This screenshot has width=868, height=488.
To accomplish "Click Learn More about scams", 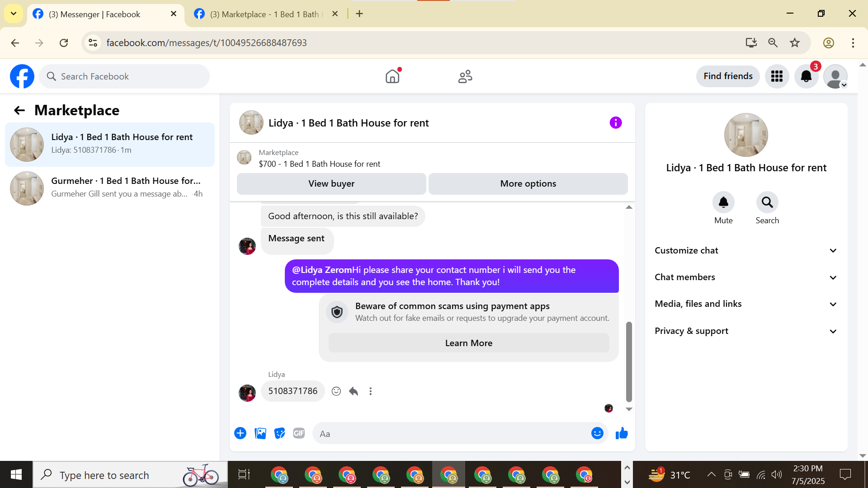I will [468, 343].
